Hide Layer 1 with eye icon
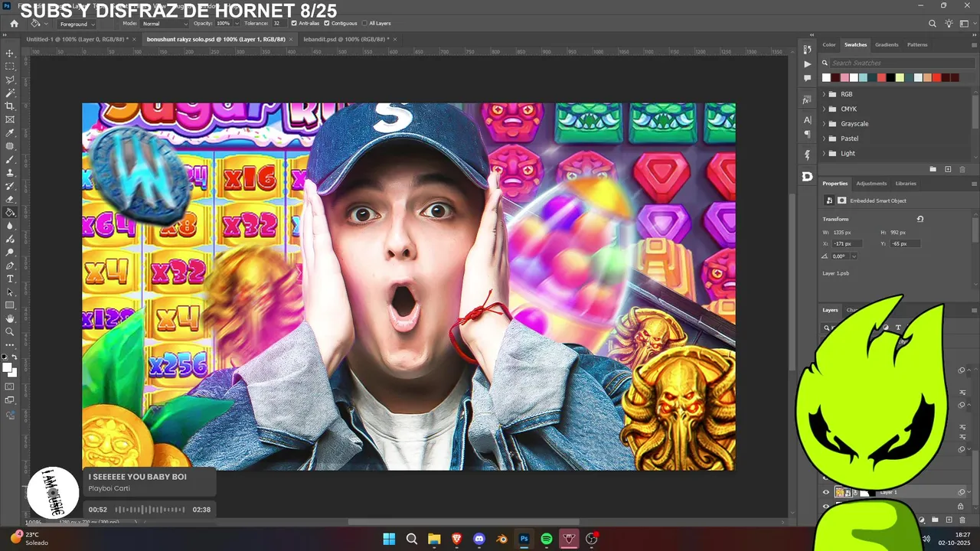 pyautogui.click(x=825, y=493)
